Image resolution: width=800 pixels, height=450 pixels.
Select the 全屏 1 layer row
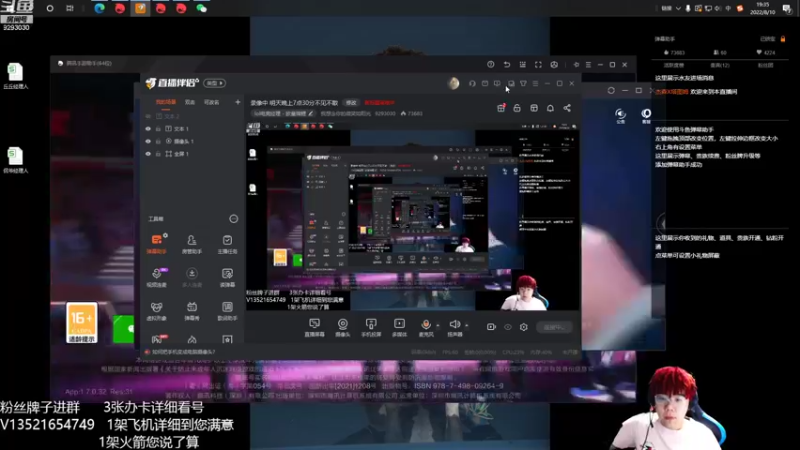point(192,154)
